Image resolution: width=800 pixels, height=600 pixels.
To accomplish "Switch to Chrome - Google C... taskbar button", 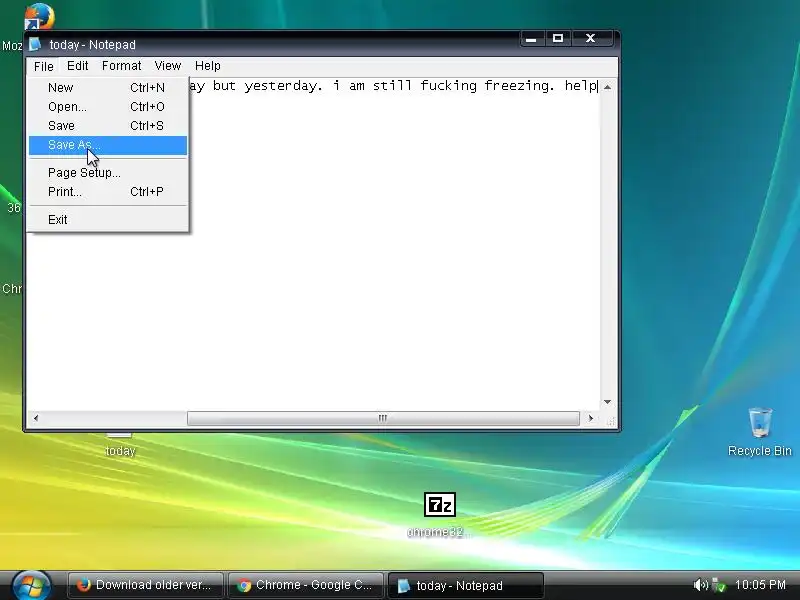I will [x=306, y=585].
